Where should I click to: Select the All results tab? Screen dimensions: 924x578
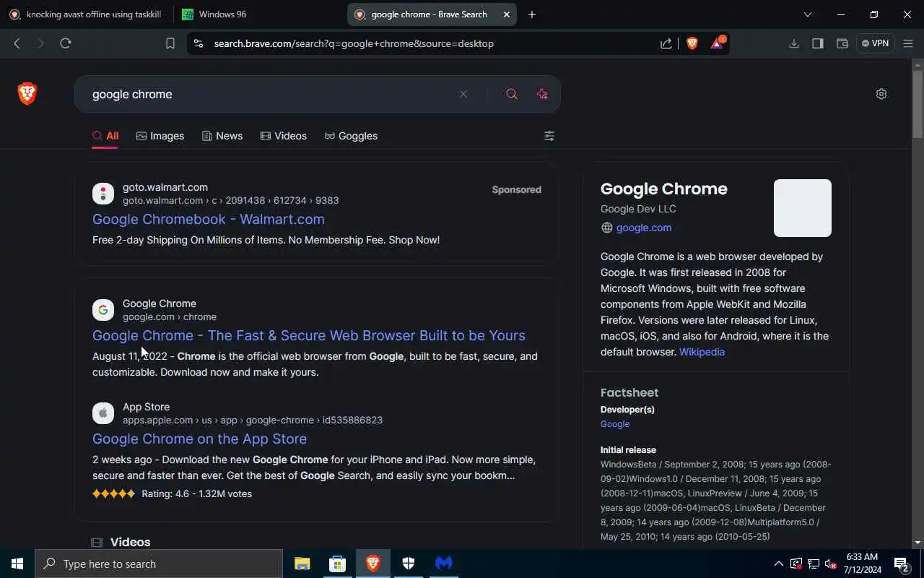105,136
